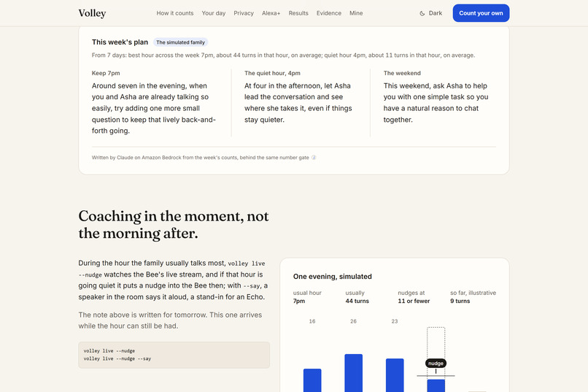Click the bar labeled 26
Screen dimensions: 588x392
(354, 373)
